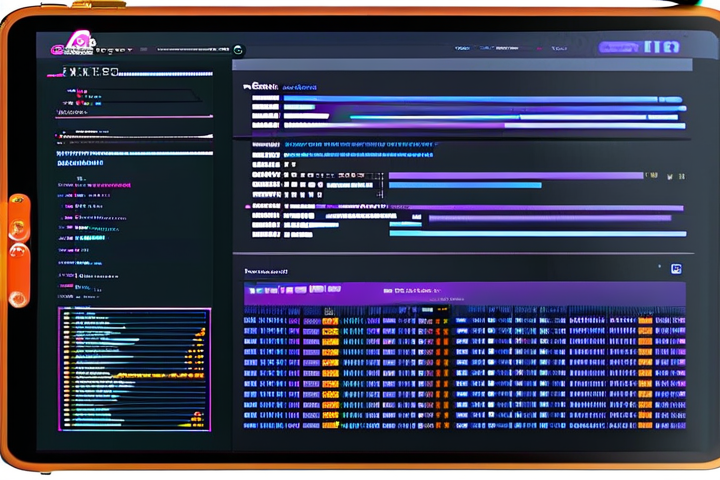Open the pink-bordered chart thumbnail in the sidebar
Viewport: 720px width, 480px height.
[135, 369]
